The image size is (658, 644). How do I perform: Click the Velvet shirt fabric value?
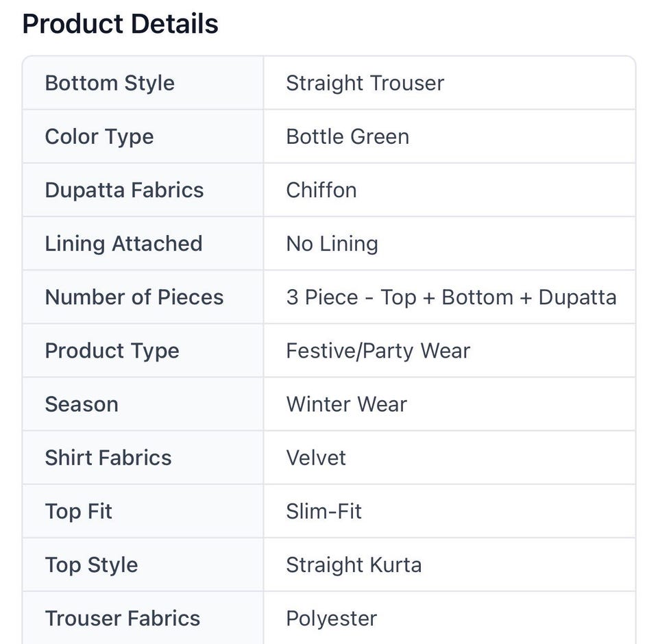[316, 458]
